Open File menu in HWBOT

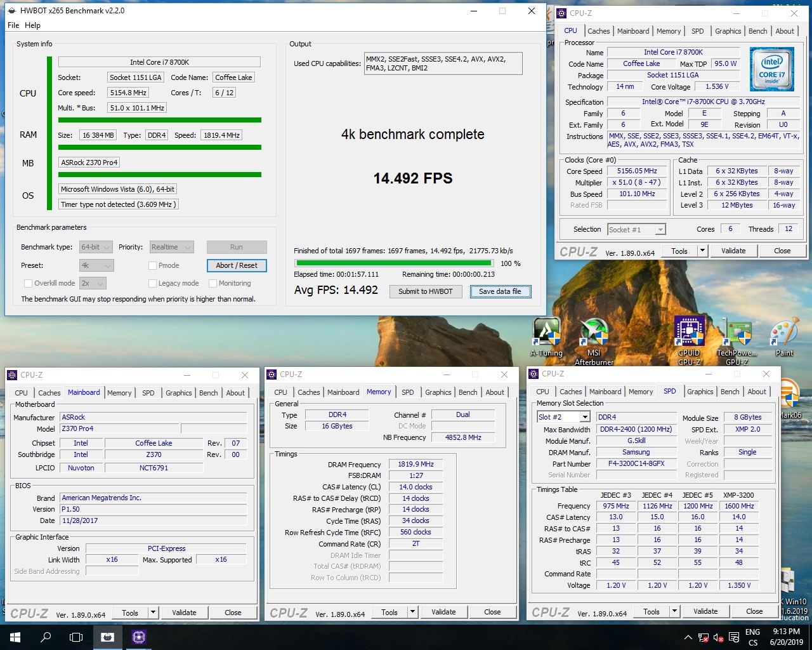[13, 25]
